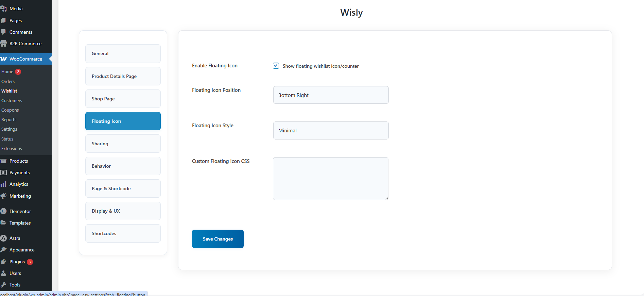Click inside the Custom Floating Icon CSS textarea
The image size is (644, 296).
click(x=330, y=178)
